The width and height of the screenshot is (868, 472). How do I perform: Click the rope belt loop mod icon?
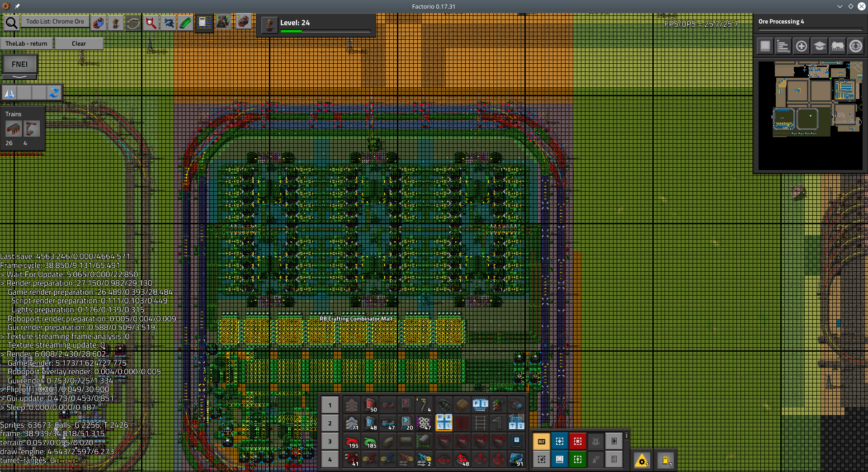tap(133, 23)
